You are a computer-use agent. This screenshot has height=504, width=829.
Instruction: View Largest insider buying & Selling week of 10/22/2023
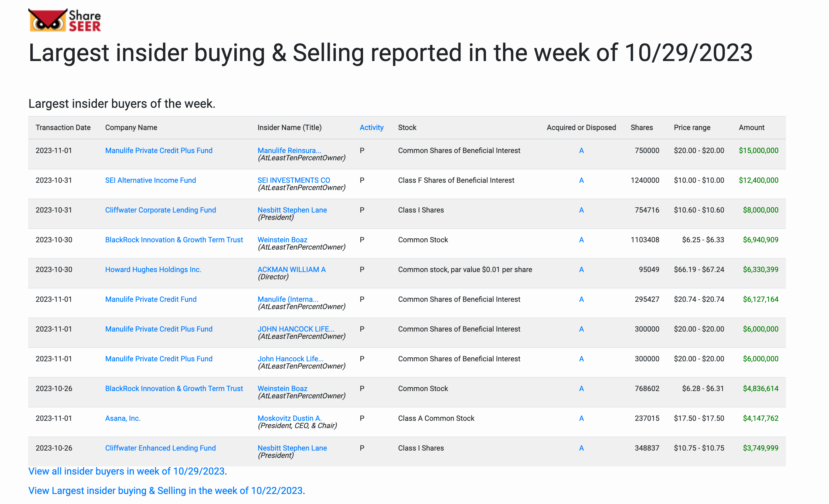pyautogui.click(x=165, y=491)
